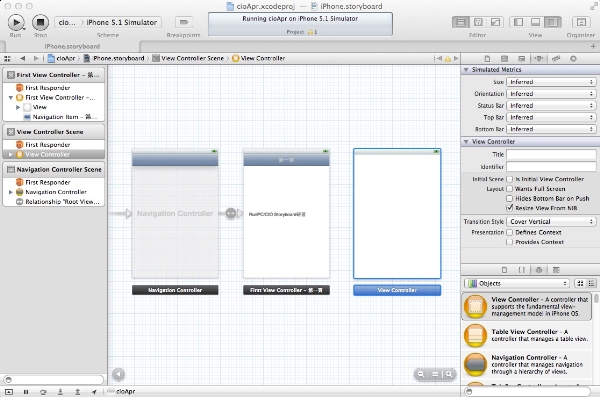Open the Size dropdown in Simulated Metrics
600x397 pixels.
551,82
